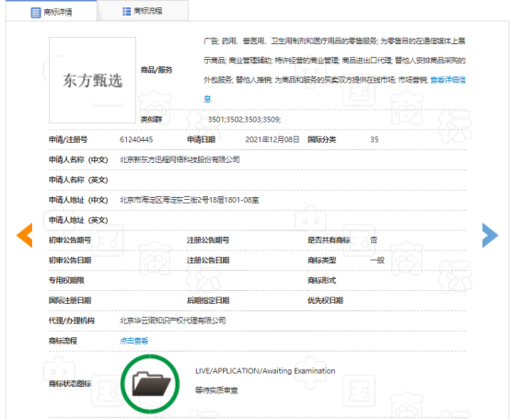Select the 商标状态图标 label
This screenshot has width=510, height=420.
coord(70,384)
